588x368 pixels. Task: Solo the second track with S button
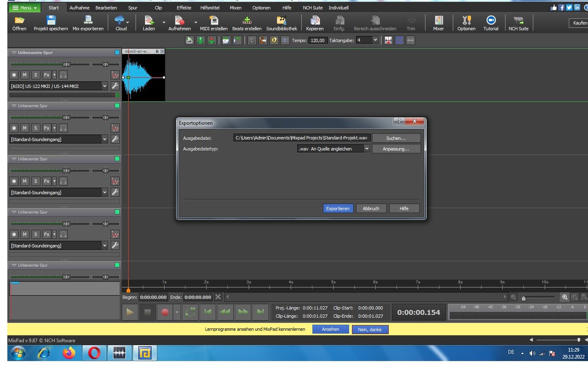point(36,128)
